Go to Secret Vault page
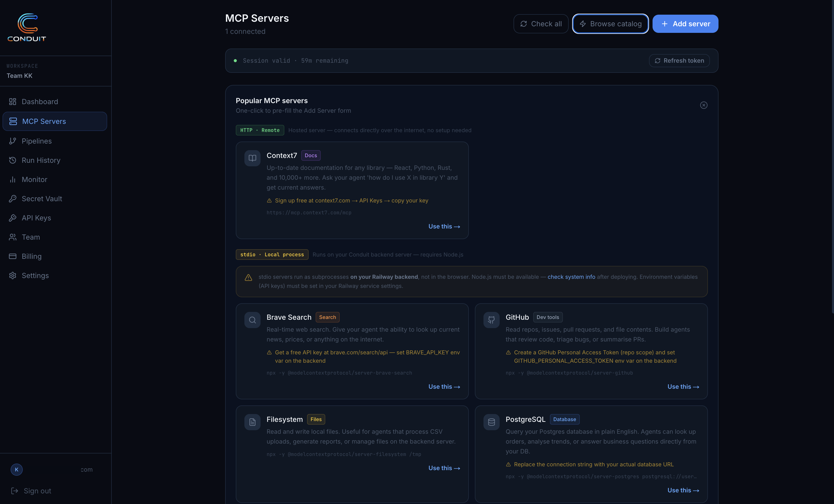Viewport: 834px width, 504px height. coord(42,199)
